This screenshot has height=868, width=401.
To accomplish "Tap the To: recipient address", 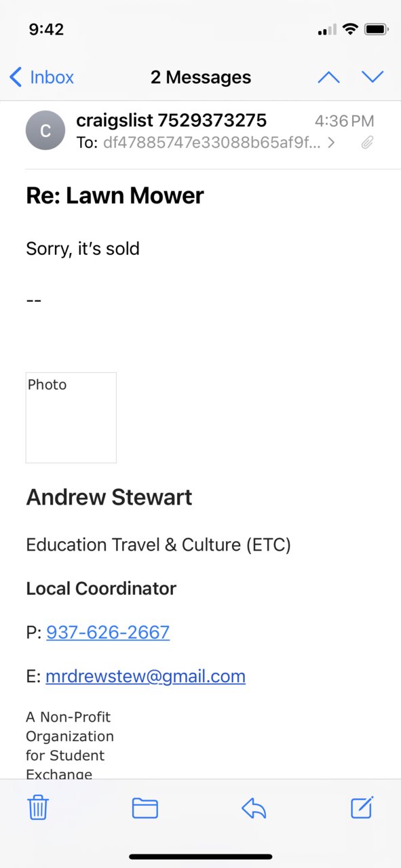I will click(212, 143).
